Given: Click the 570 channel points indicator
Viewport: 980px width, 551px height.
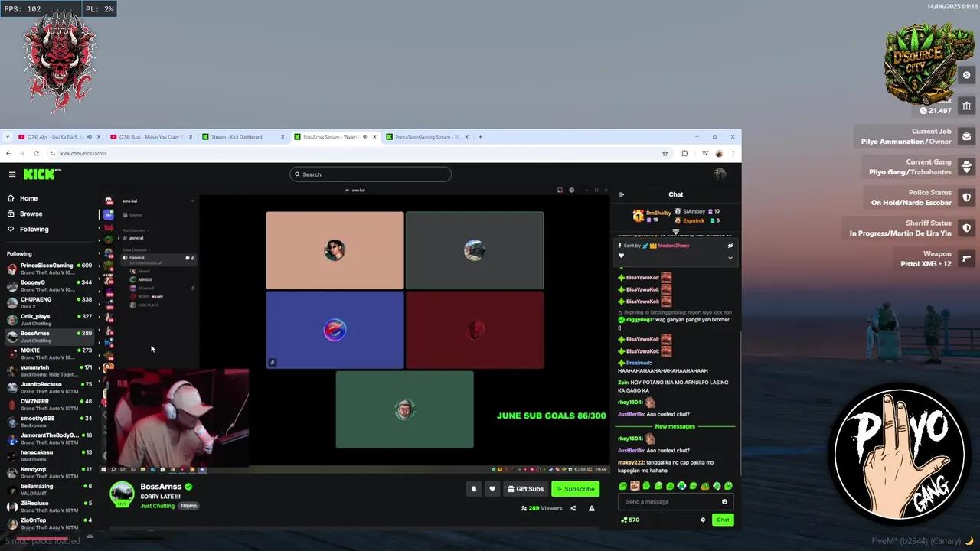Looking at the screenshot, I should (x=630, y=520).
